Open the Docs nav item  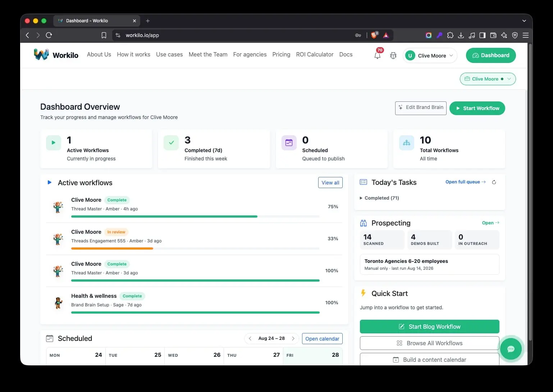[346, 54]
